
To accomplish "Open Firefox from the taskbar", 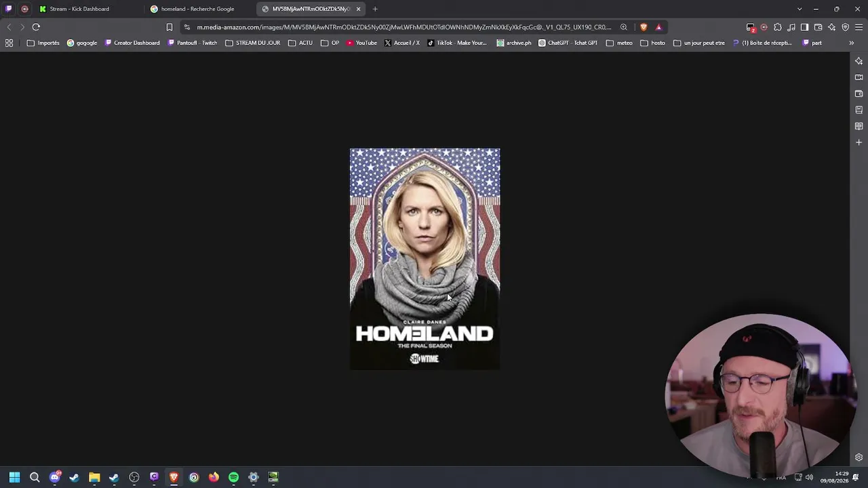I will point(214,477).
